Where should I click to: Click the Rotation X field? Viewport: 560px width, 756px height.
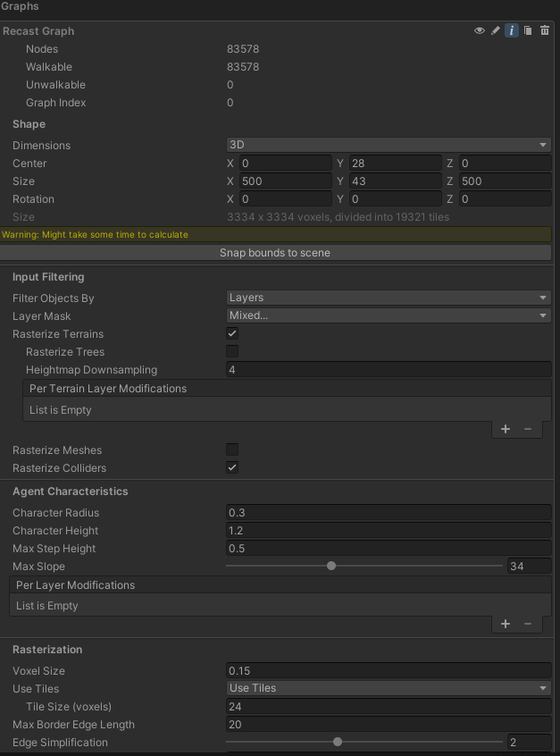pyautogui.click(x=286, y=198)
